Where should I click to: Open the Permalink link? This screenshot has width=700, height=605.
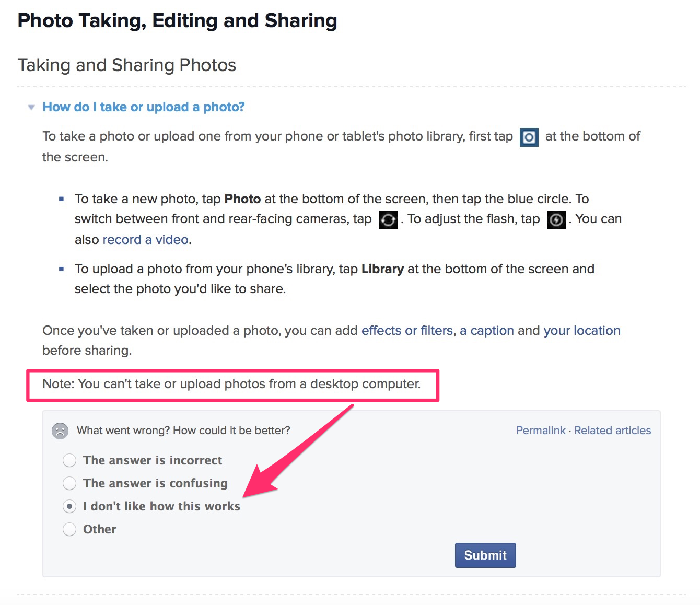[540, 431]
